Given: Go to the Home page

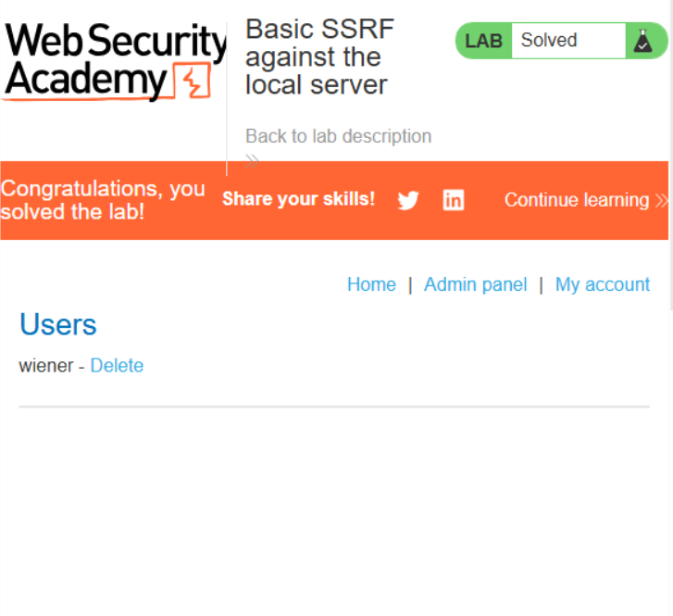Looking at the screenshot, I should click(x=371, y=284).
